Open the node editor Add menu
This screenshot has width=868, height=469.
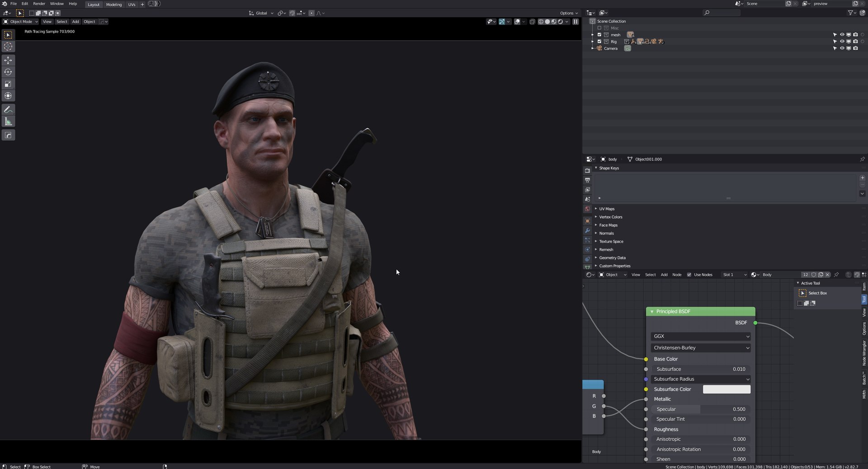[664, 275]
